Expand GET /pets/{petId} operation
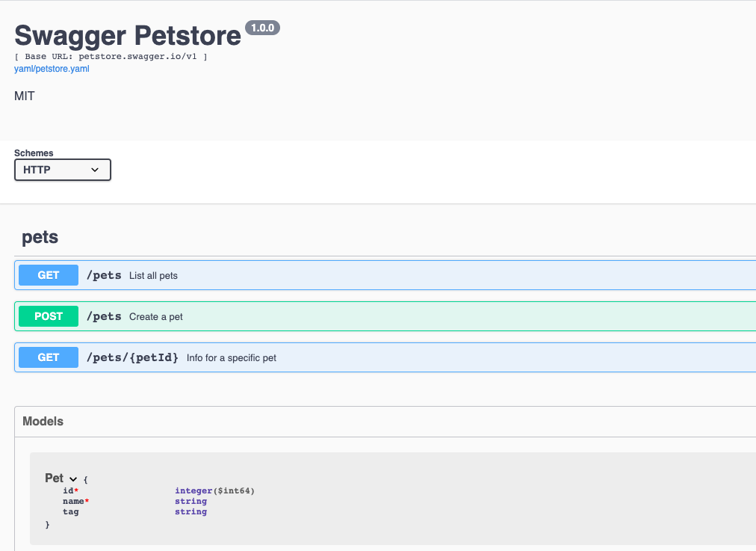 coord(385,357)
